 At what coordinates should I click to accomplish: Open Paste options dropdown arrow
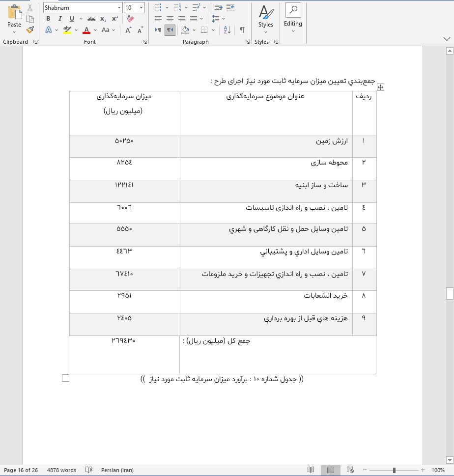(x=14, y=32)
